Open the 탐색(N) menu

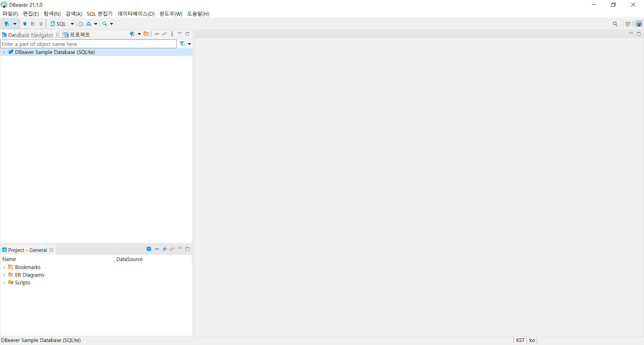(x=52, y=14)
